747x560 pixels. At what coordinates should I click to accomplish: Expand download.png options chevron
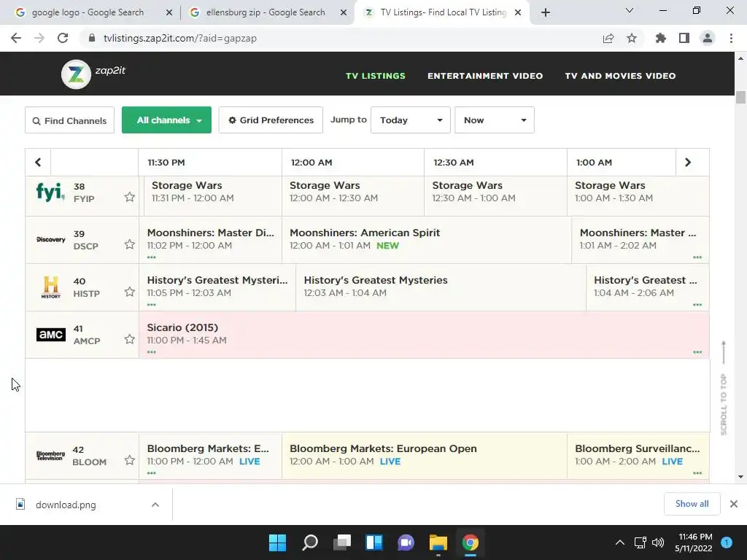pos(155,505)
